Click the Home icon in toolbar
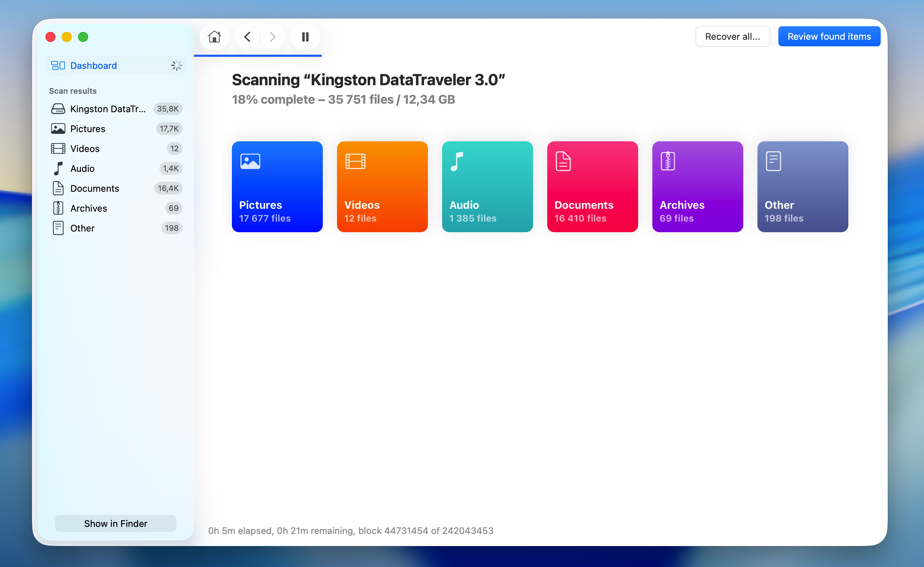Screen dimensions: 924x567 click(214, 37)
